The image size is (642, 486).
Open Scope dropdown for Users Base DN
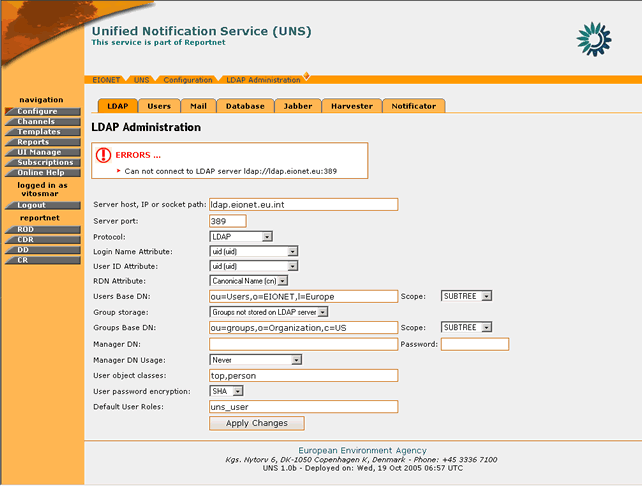pos(466,296)
